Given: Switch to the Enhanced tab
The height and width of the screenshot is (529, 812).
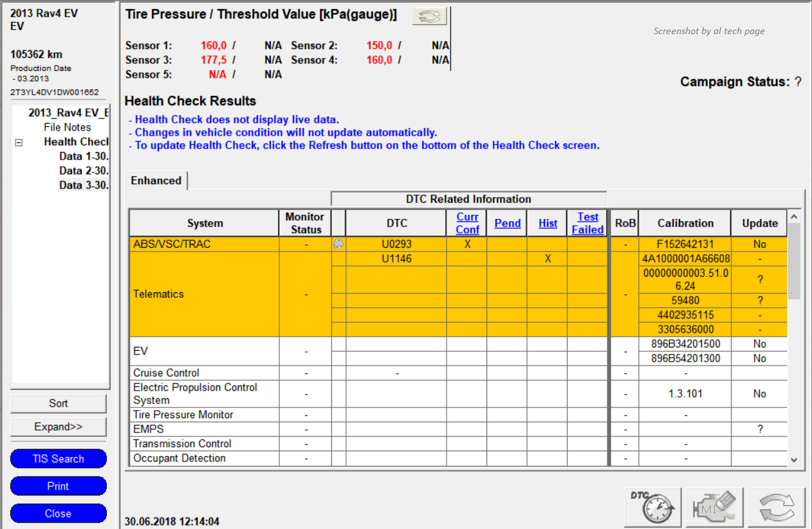Looking at the screenshot, I should [156, 181].
